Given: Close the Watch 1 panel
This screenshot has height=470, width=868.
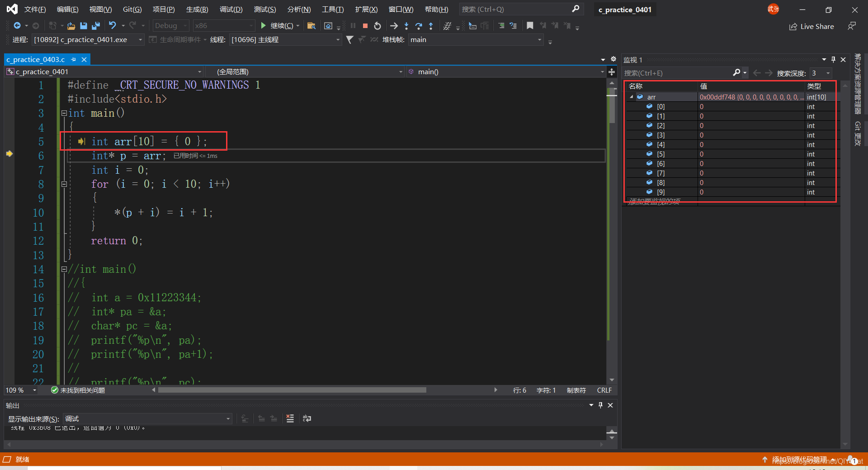Looking at the screenshot, I should coord(843,60).
